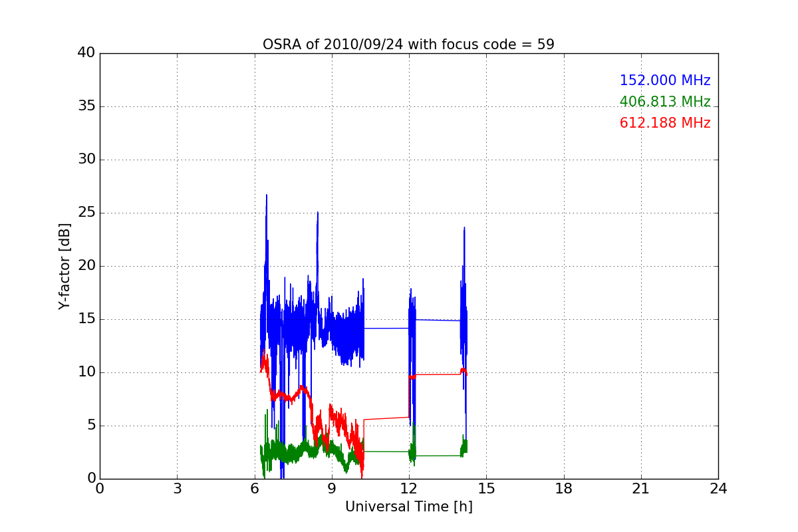The image size is (798, 532).
Task: Select the '612.188 MHz' legend label
Action: pos(665,123)
